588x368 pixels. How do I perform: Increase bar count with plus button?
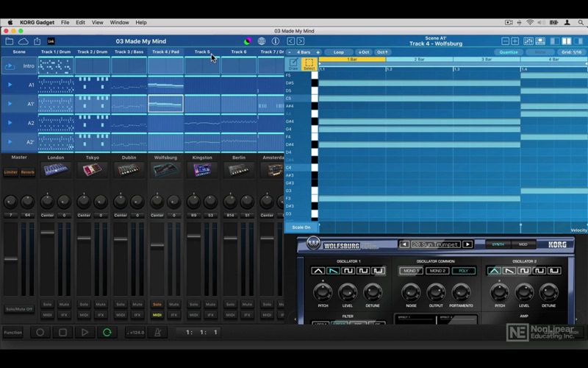click(318, 52)
